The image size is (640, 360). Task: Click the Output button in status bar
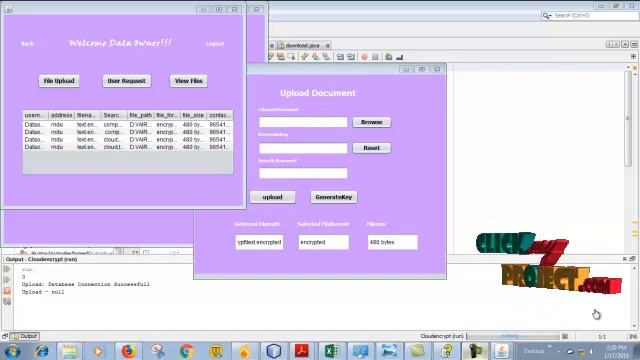tap(25, 336)
